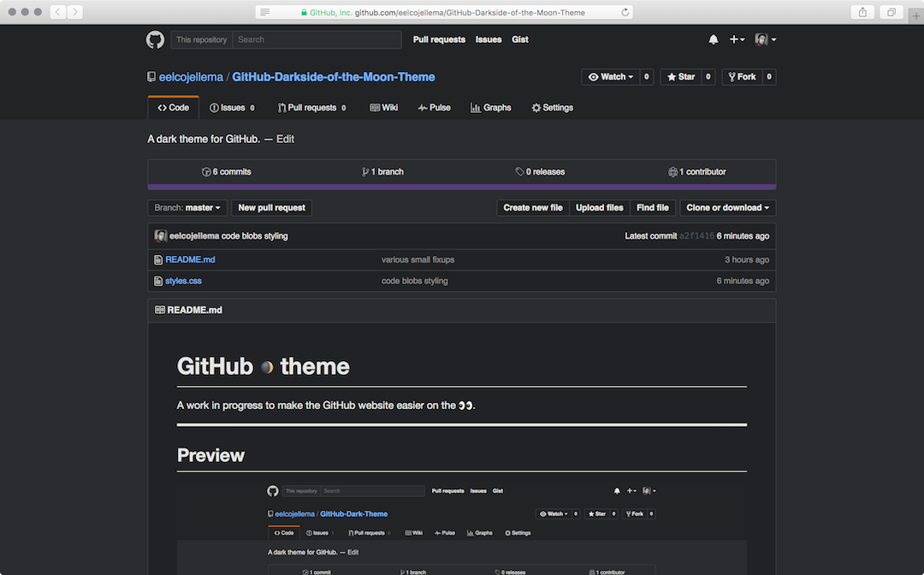Open the Pull requests repository tab
This screenshot has width=924, height=575.
(312, 108)
